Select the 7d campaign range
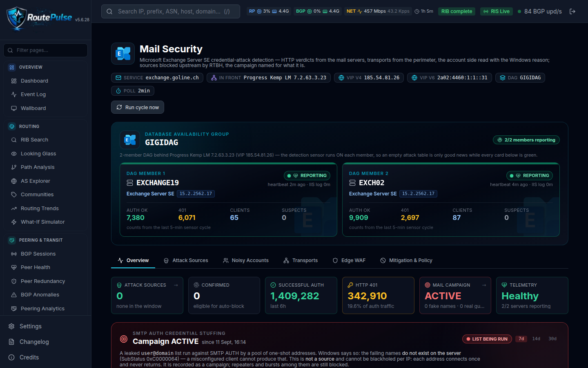This screenshot has height=368, width=588. (521, 339)
